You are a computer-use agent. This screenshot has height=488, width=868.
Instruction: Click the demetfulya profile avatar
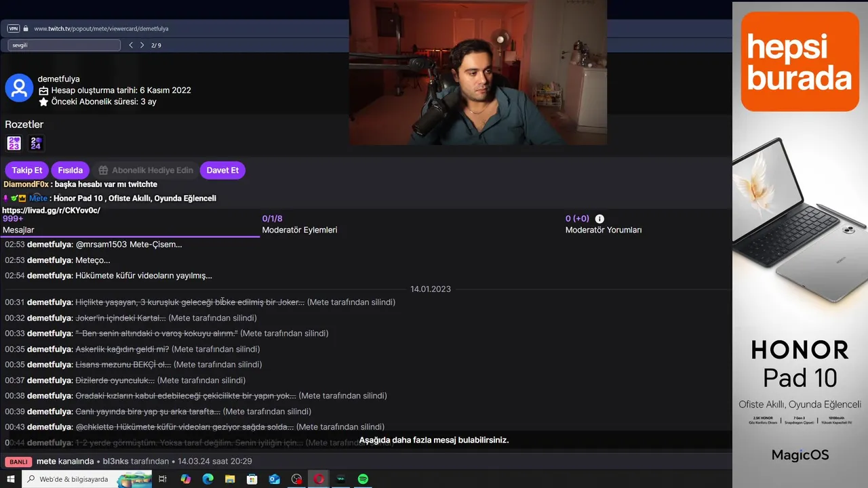[19, 88]
